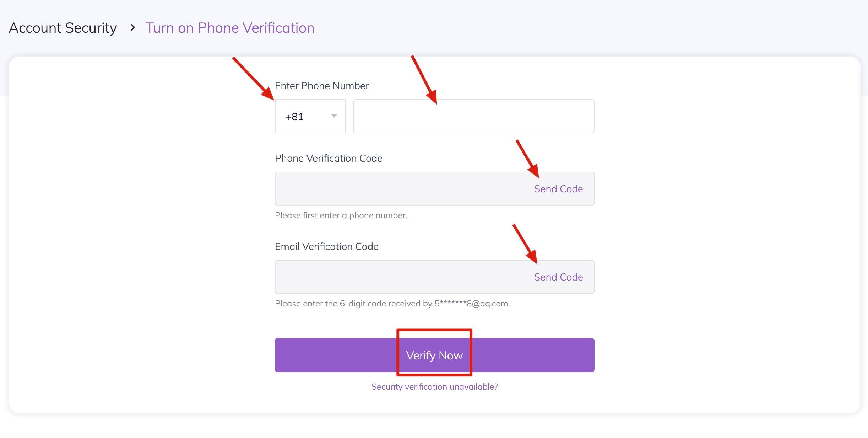
Task: Send Code for phone verification
Action: (558, 189)
